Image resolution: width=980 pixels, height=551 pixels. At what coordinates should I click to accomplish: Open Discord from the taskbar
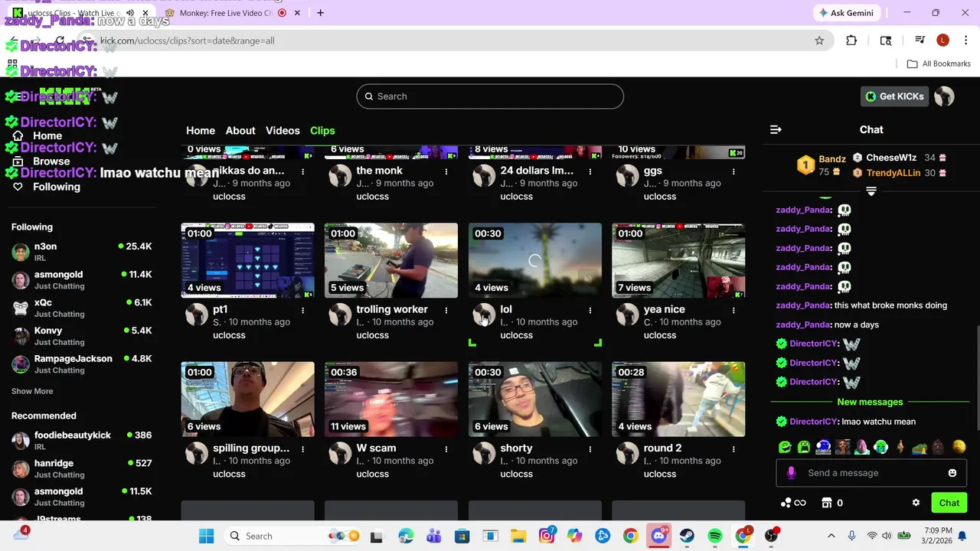(x=658, y=536)
